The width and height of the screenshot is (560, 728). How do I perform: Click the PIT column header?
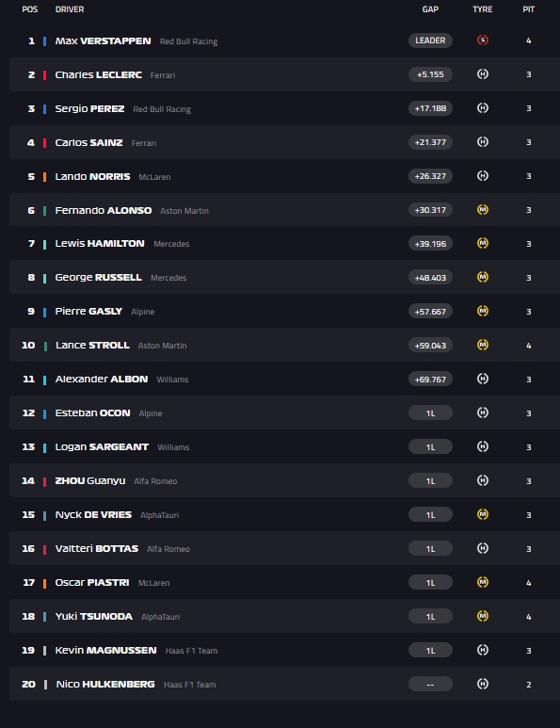coord(528,9)
